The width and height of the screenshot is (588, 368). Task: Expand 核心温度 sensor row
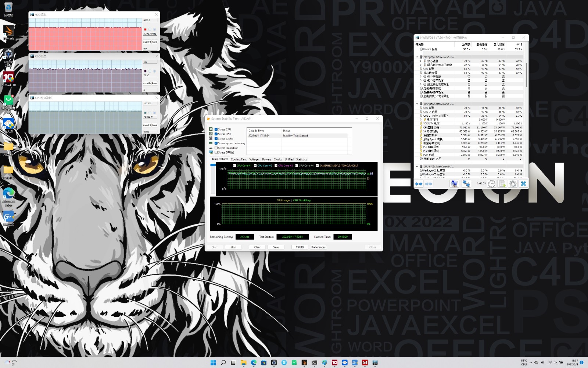click(421, 61)
